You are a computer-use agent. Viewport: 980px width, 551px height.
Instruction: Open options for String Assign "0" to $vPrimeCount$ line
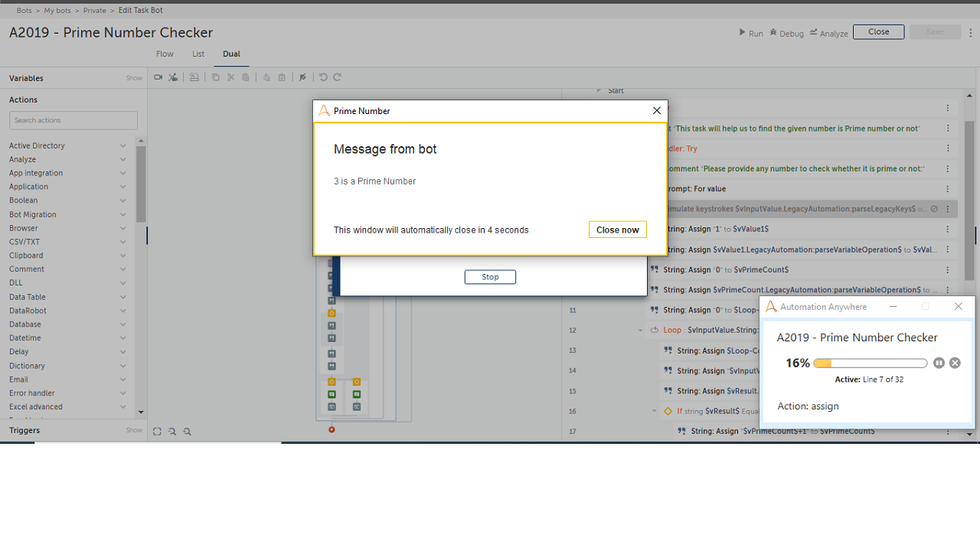tap(948, 270)
